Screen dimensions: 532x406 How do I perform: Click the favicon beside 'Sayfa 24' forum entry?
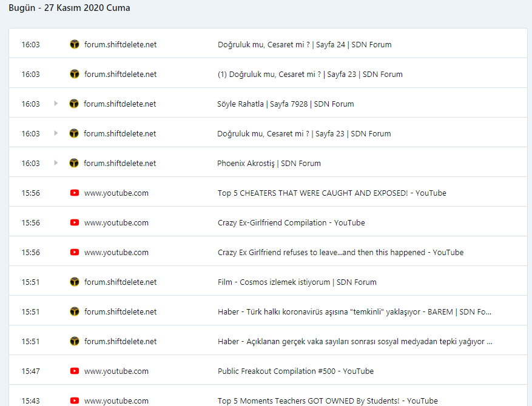pyautogui.click(x=75, y=44)
